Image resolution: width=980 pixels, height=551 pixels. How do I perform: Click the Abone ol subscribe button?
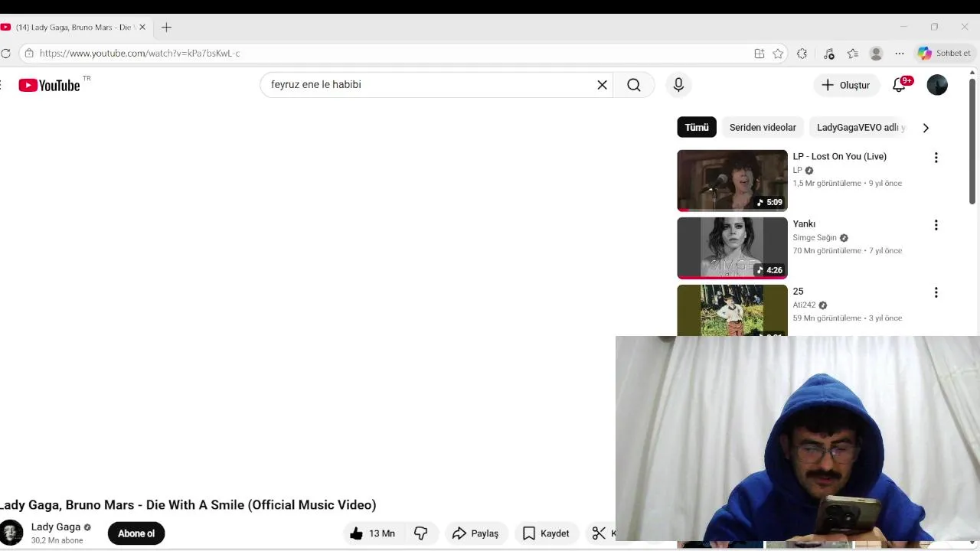click(x=136, y=533)
